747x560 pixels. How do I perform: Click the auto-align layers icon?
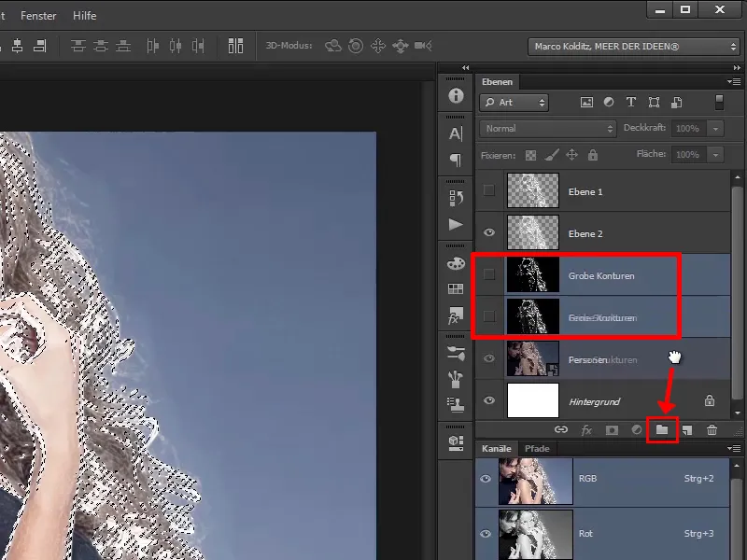click(x=235, y=46)
